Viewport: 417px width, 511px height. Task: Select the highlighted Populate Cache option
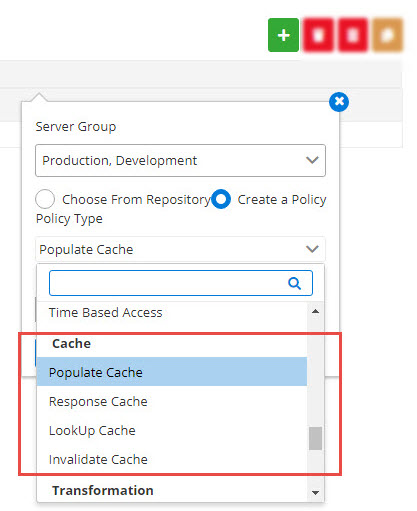pyautogui.click(x=172, y=372)
